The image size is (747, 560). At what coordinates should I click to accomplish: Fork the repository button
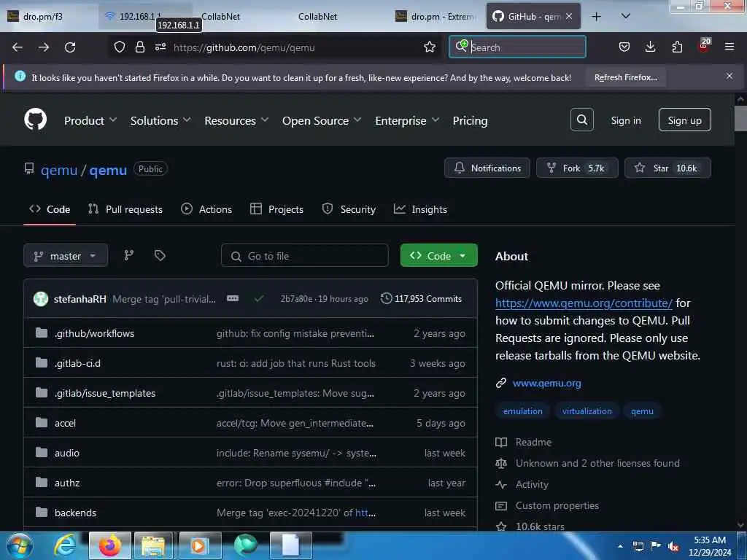point(577,168)
